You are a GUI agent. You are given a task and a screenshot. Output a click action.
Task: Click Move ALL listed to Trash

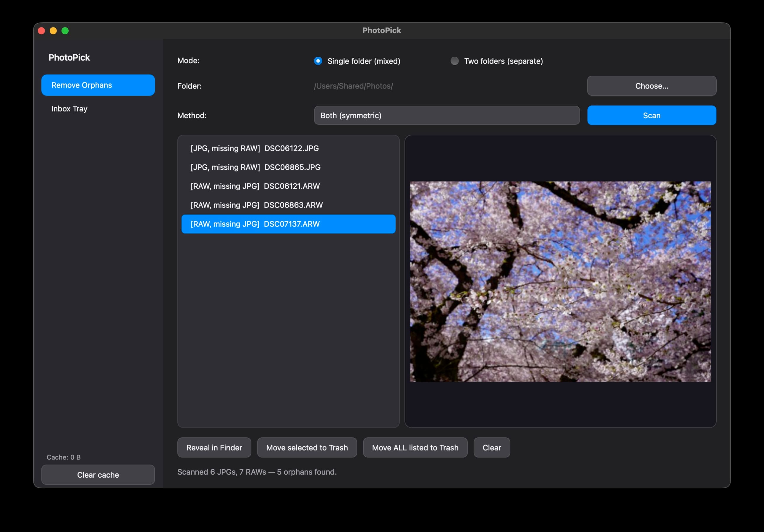coord(415,447)
